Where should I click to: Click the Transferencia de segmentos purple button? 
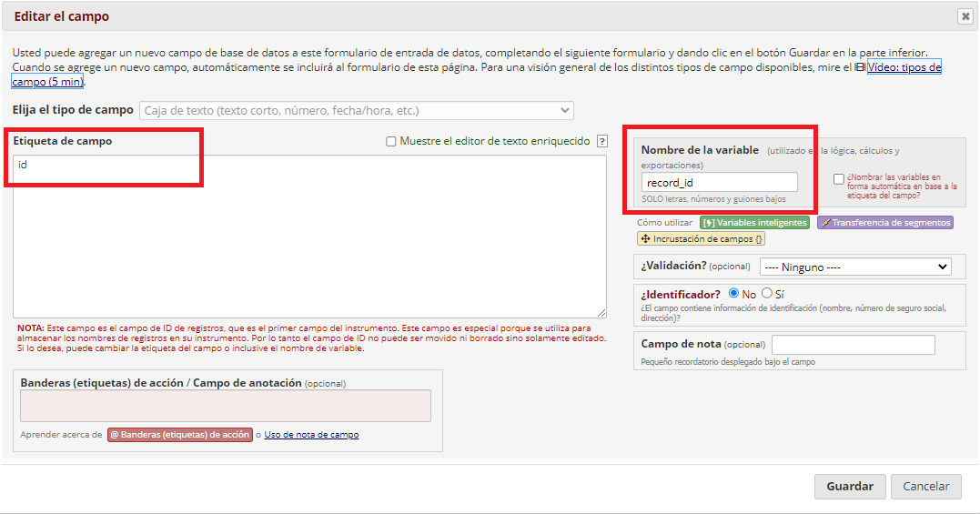tap(885, 222)
